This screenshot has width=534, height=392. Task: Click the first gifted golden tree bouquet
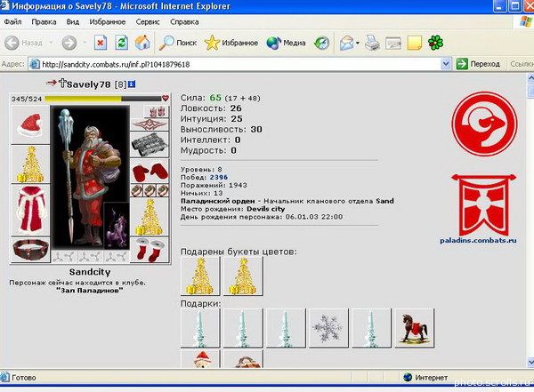click(x=200, y=276)
